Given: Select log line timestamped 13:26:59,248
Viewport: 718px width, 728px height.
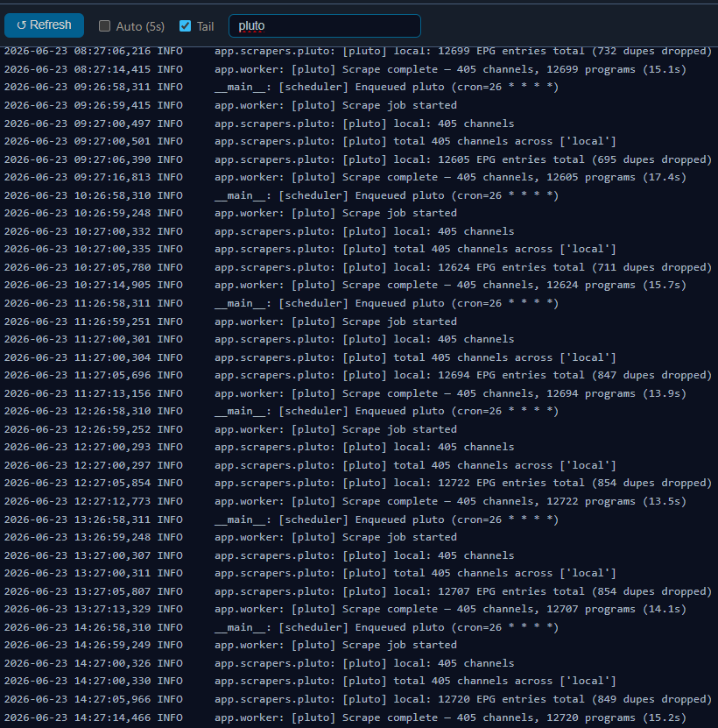Looking at the screenshot, I should 230,537.
